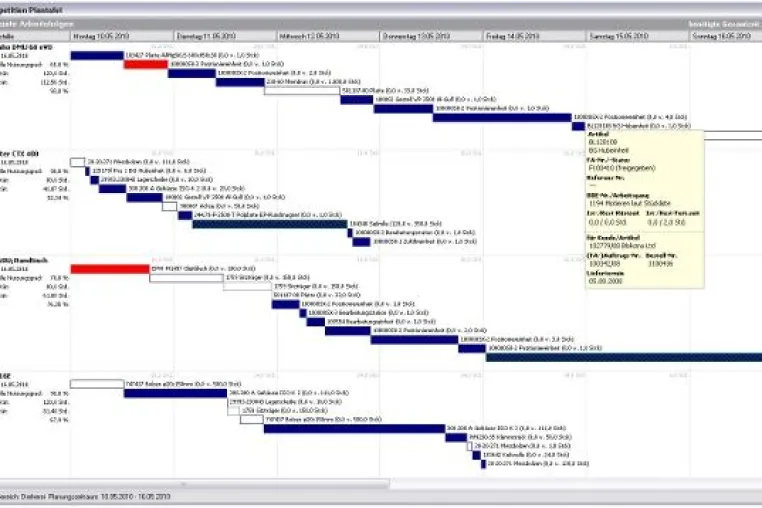The height and width of the screenshot is (508, 762).
Task: Select the long blue bar labeled Gehäuse ISO K 3
Action: 355,428
